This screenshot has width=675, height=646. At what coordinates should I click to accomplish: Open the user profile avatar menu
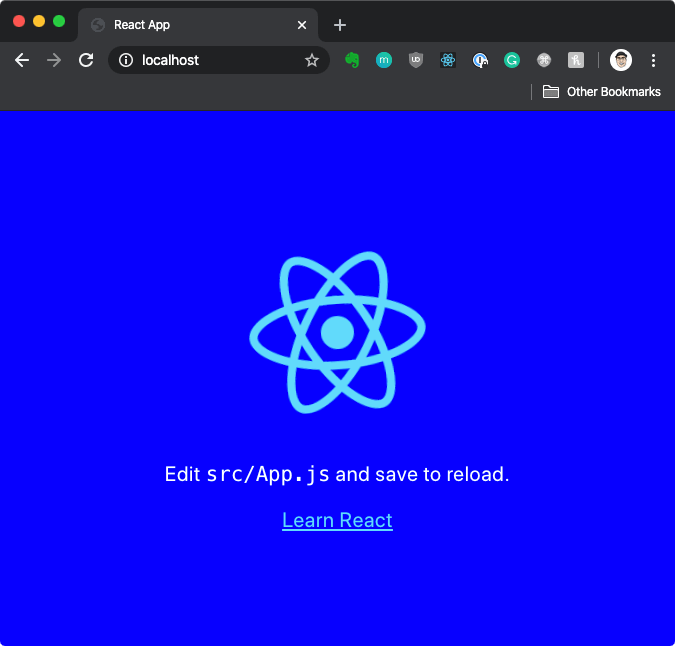pyautogui.click(x=621, y=60)
